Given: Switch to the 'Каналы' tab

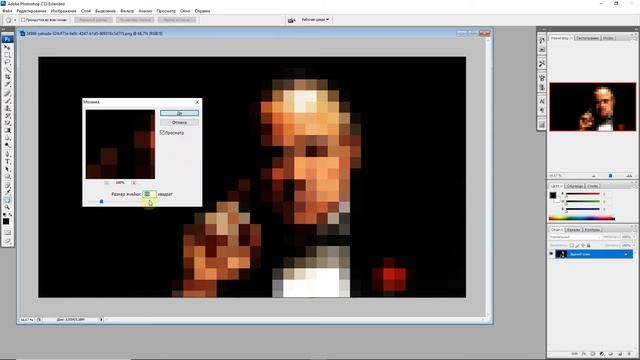Looking at the screenshot, I should point(573,230).
